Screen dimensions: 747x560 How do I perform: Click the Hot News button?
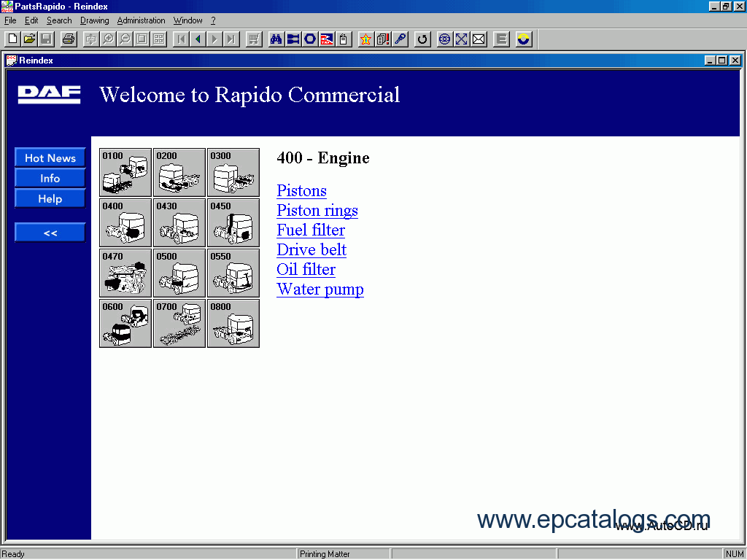pyautogui.click(x=50, y=157)
